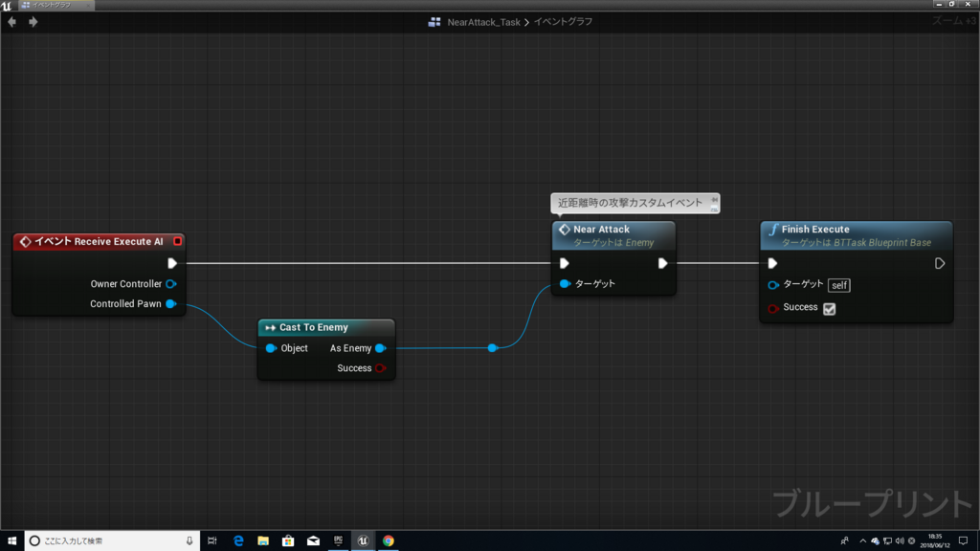Screen dimensions: 980x551
Task: Select the イベントグラフ breadcrumb
Action: [x=563, y=22]
